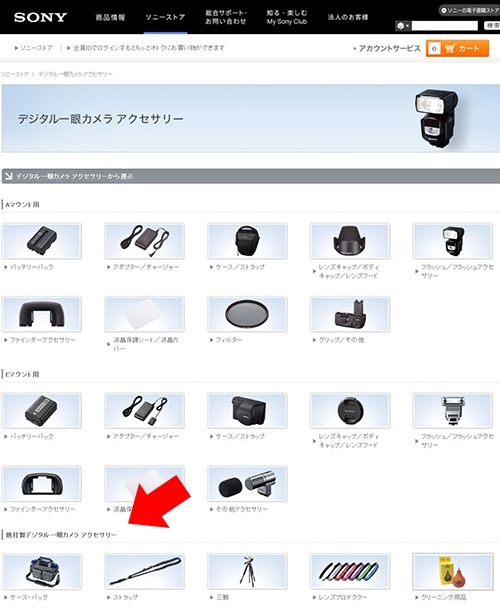The width and height of the screenshot is (500, 608).
Task: Open the A-mount lens hood thumbnail
Action: pyautogui.click(x=349, y=241)
